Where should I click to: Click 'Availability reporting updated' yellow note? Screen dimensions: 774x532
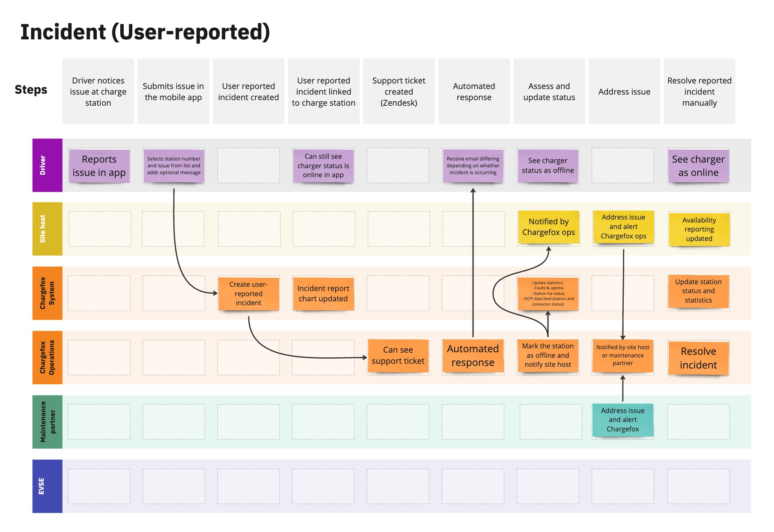[699, 229]
